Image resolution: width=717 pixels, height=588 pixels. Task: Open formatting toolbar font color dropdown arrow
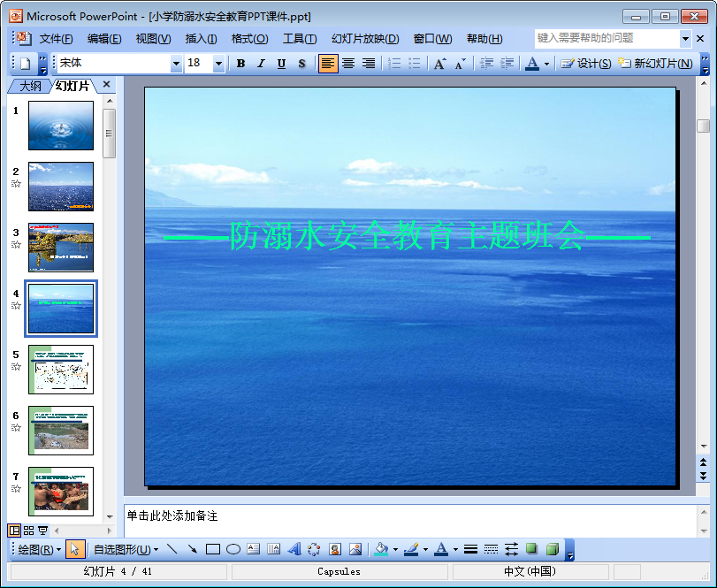[546, 64]
